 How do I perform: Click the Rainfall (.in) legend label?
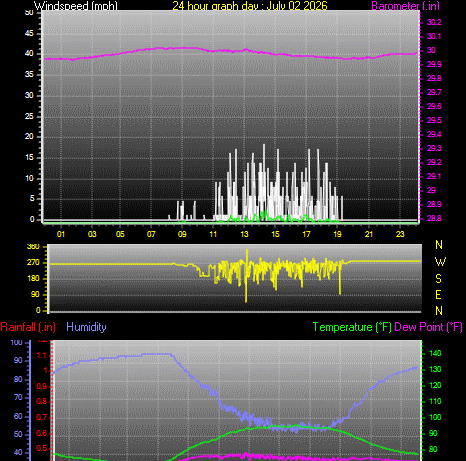coord(28,327)
